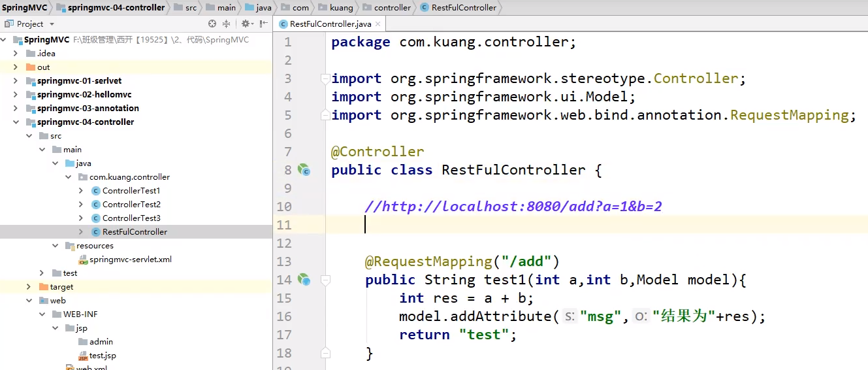Open the Project panel gear settings
This screenshot has width=868, height=370.
coord(246,24)
